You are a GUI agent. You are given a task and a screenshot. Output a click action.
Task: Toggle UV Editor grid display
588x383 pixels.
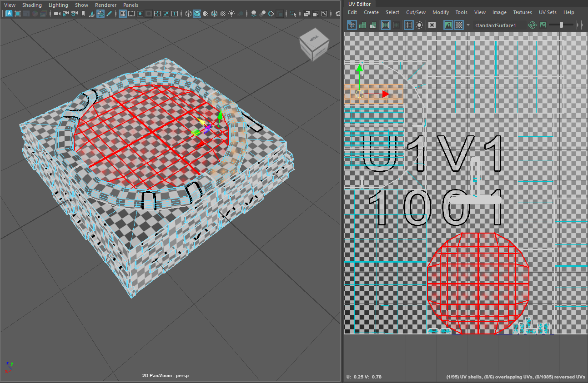point(409,25)
